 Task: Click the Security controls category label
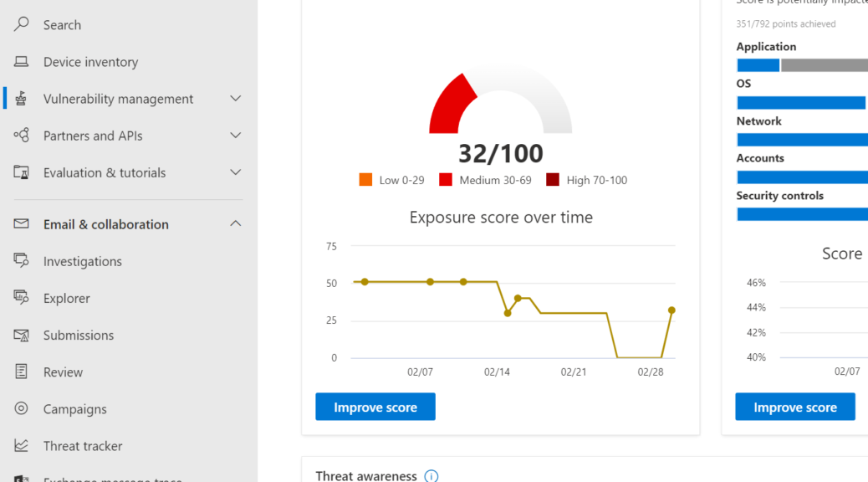coord(780,196)
